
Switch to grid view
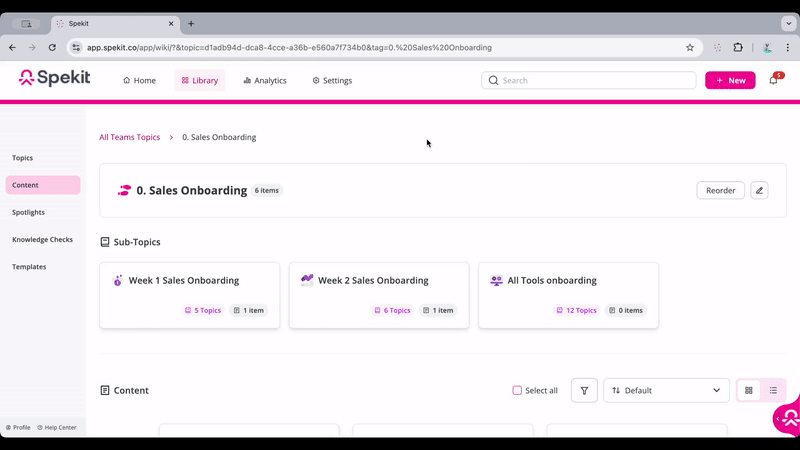(x=748, y=390)
